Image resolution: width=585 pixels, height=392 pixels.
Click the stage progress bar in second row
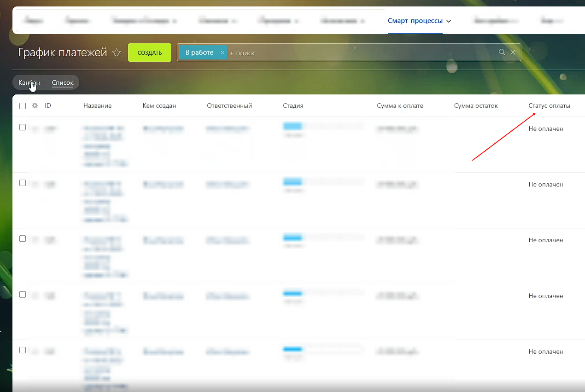(322, 181)
